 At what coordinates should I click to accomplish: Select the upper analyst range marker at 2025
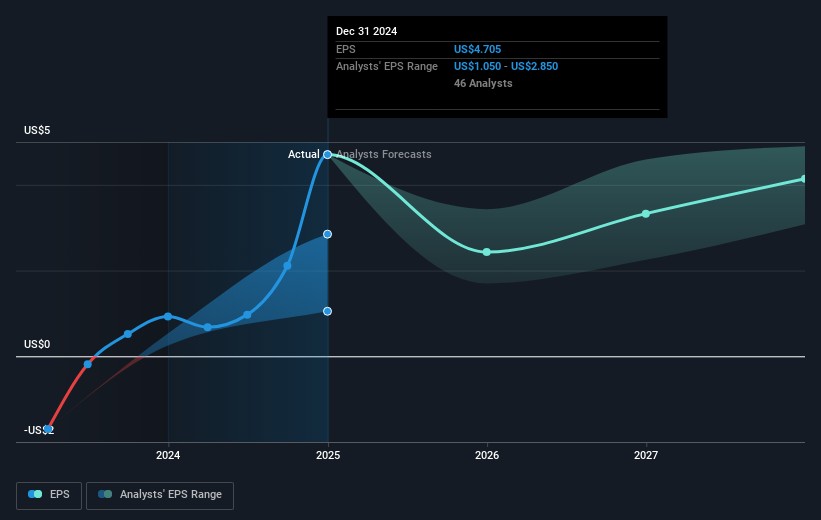coord(327,234)
